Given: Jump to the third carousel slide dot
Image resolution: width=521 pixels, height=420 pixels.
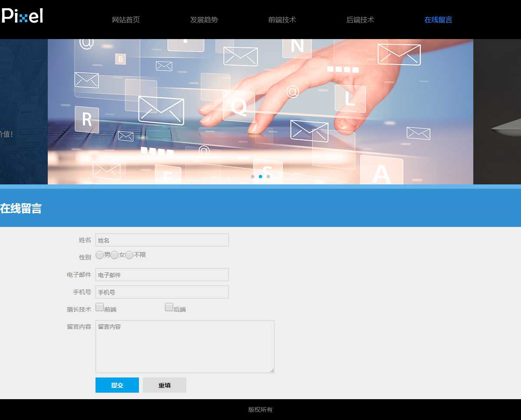Looking at the screenshot, I should (268, 177).
